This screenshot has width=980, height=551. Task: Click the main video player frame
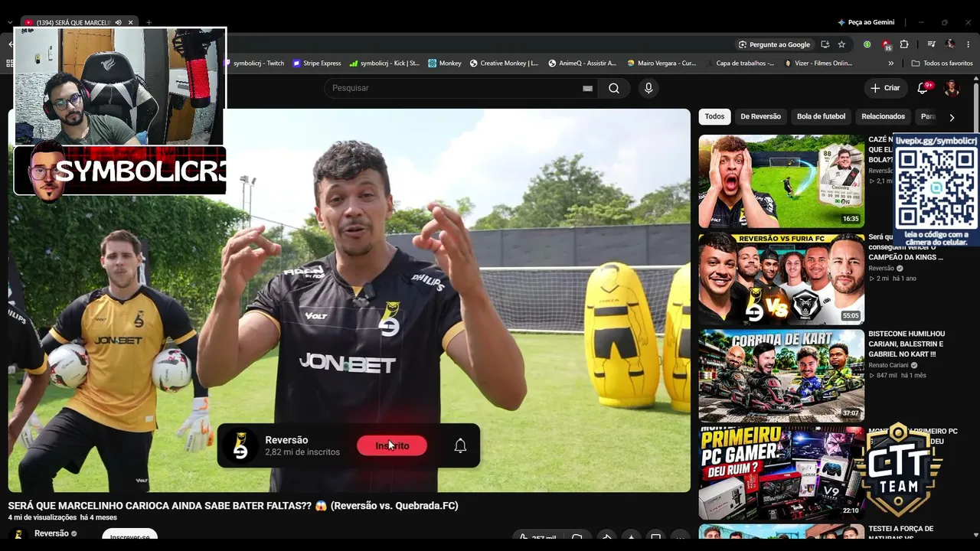349,300
